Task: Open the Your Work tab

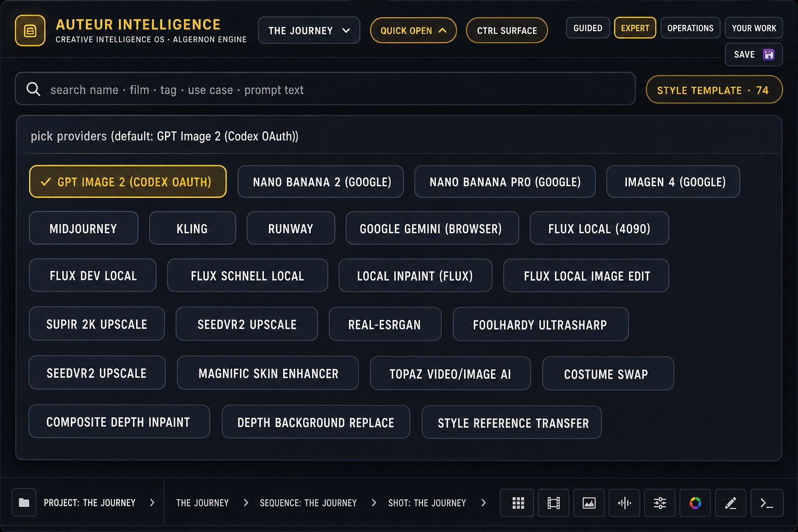Action: pyautogui.click(x=754, y=28)
